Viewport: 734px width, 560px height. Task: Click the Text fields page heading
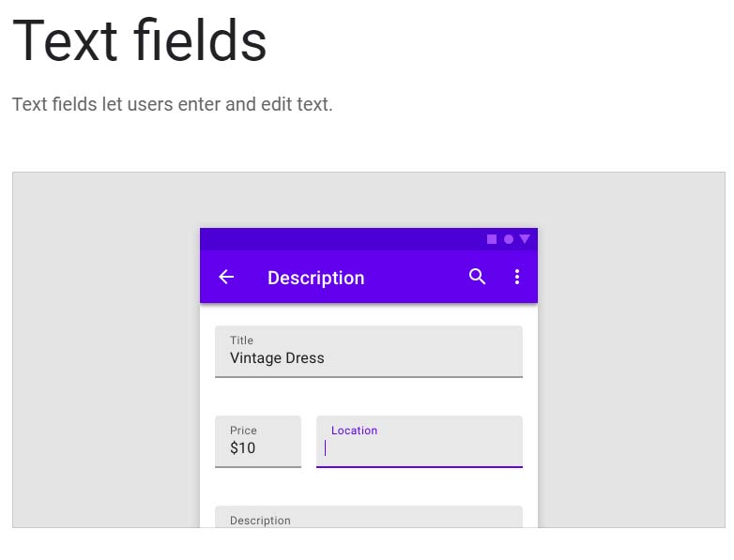tap(140, 40)
